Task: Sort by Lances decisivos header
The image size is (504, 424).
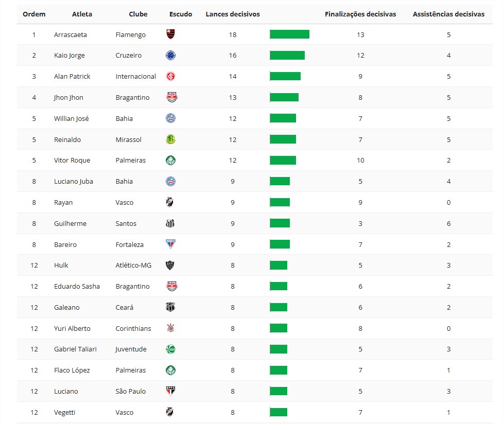Action: click(x=233, y=14)
